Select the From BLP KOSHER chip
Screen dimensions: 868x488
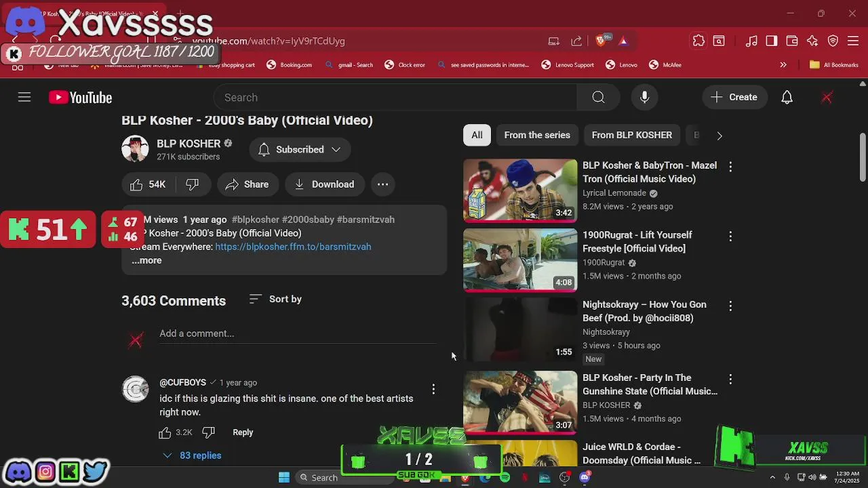(x=632, y=135)
